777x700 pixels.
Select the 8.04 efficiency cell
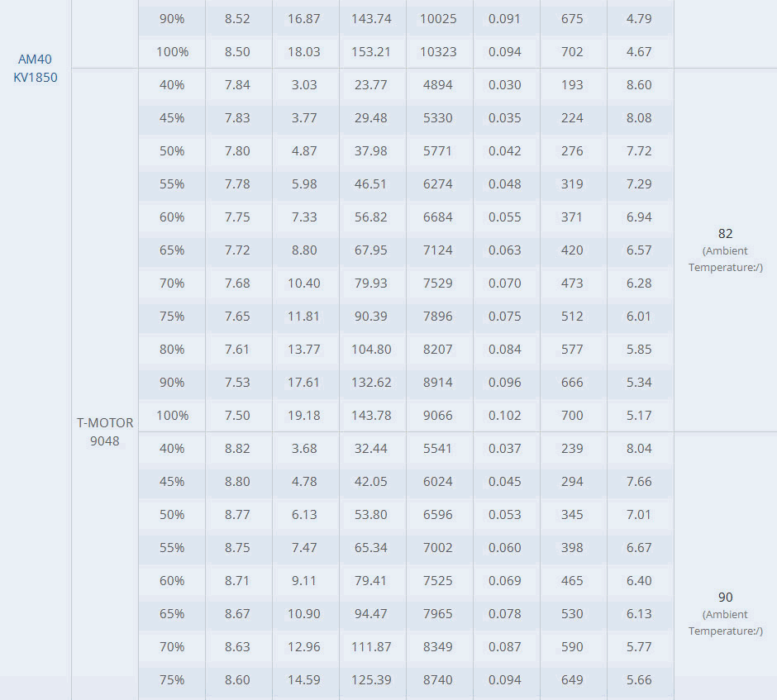click(x=639, y=448)
